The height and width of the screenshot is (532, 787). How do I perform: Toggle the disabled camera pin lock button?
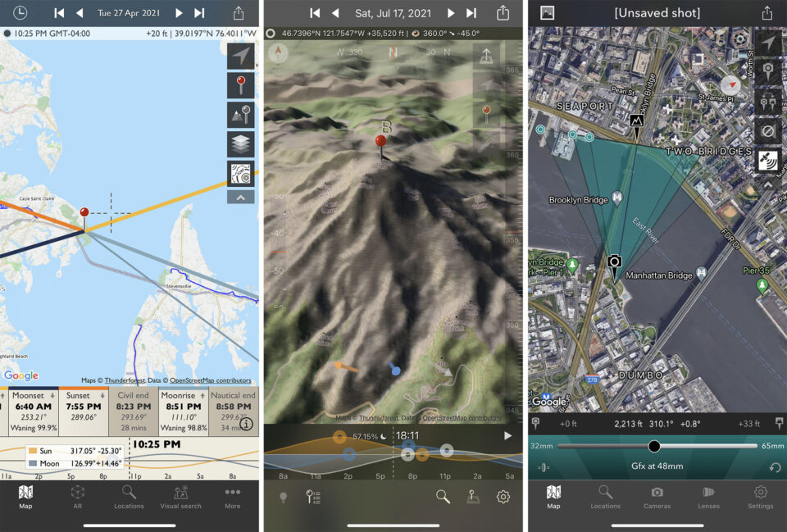pyautogui.click(x=768, y=130)
